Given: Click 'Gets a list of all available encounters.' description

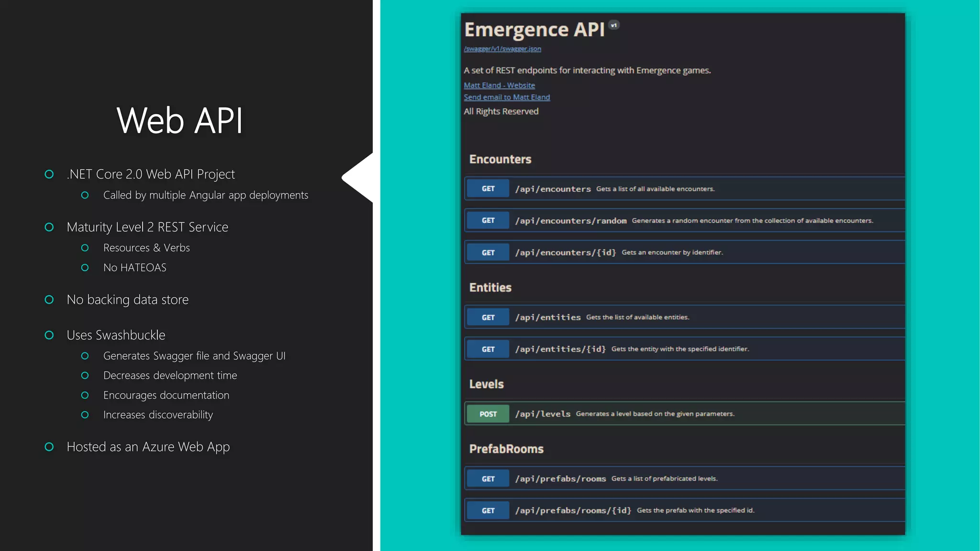Looking at the screenshot, I should point(655,189).
